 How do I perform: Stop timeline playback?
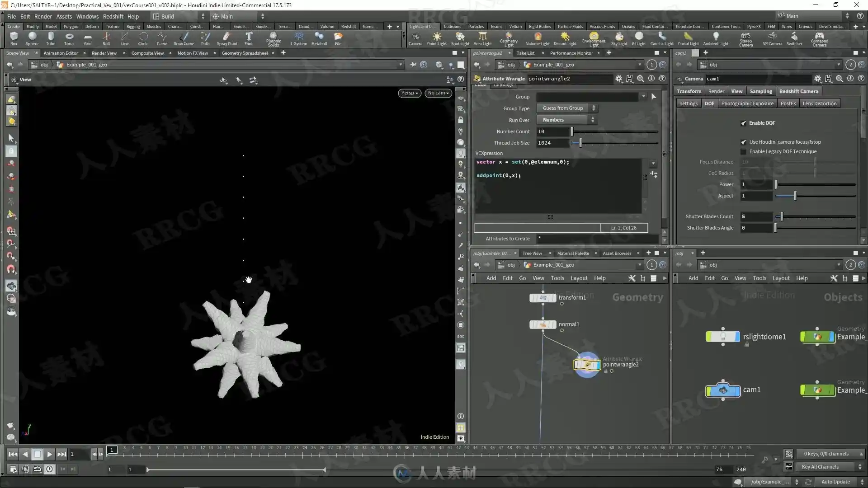pos(37,454)
